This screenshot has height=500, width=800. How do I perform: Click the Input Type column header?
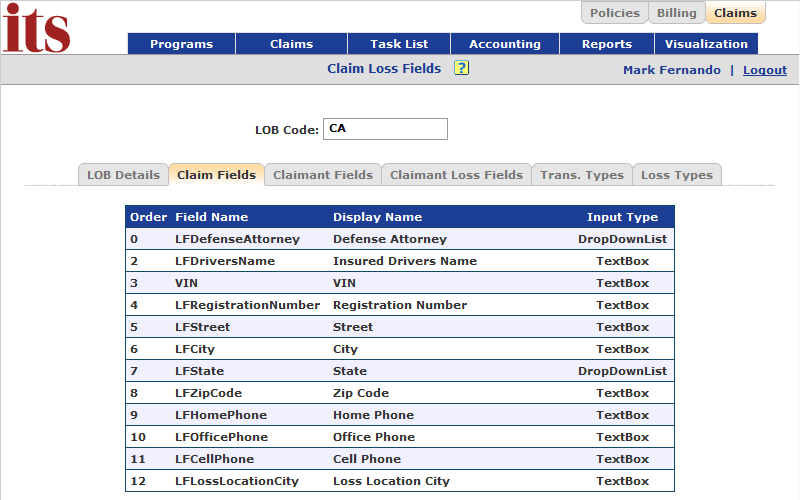click(622, 217)
